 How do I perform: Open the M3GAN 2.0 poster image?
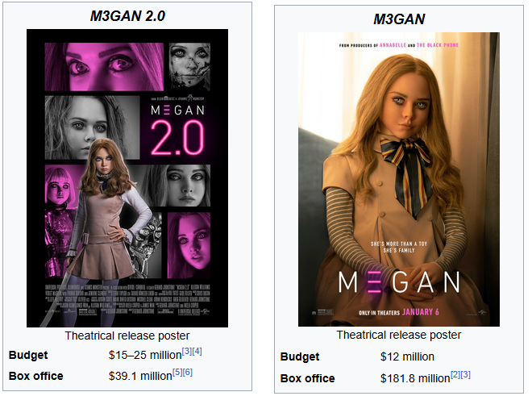tap(127, 178)
